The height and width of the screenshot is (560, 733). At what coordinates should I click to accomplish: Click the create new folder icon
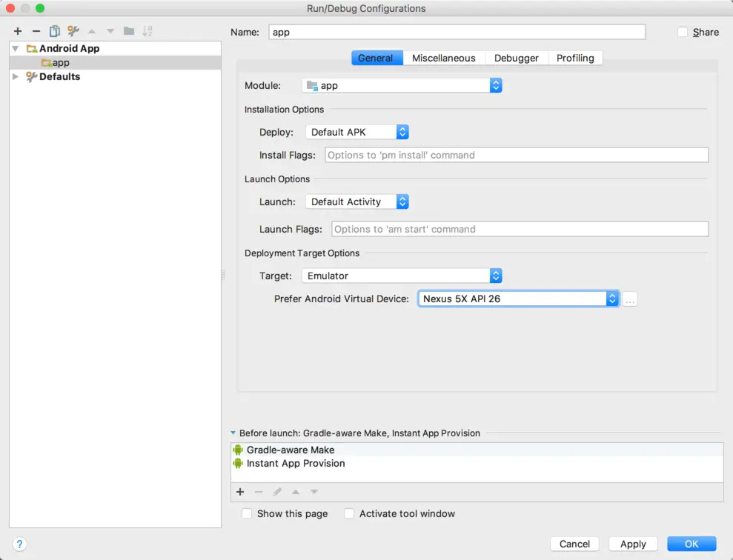(129, 31)
